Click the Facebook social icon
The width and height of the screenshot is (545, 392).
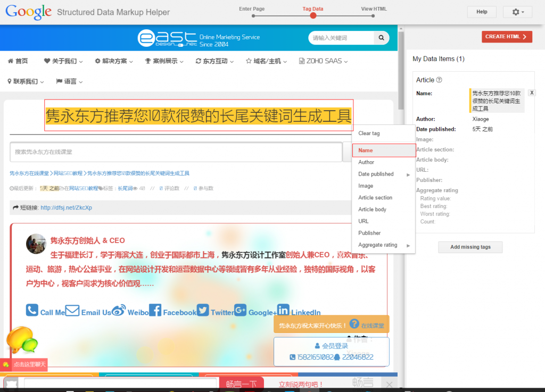point(155,311)
